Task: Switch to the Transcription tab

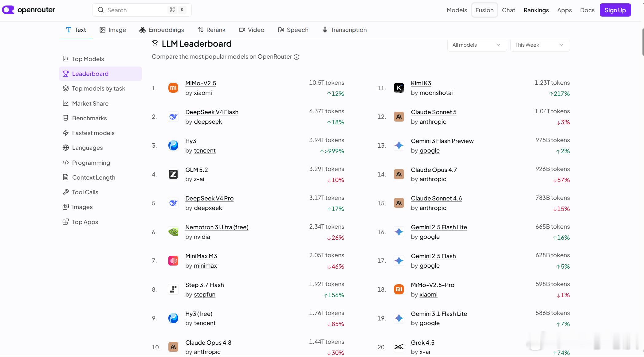Action: pos(344,30)
